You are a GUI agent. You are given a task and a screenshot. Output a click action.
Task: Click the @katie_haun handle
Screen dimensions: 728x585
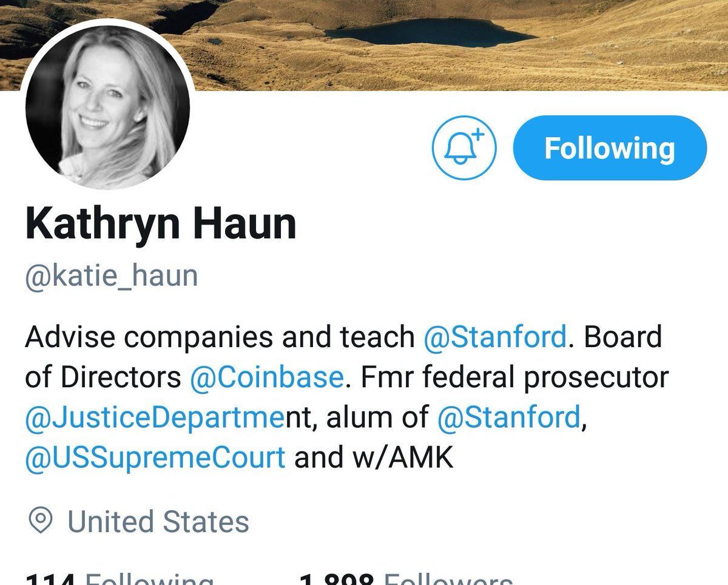tap(111, 276)
